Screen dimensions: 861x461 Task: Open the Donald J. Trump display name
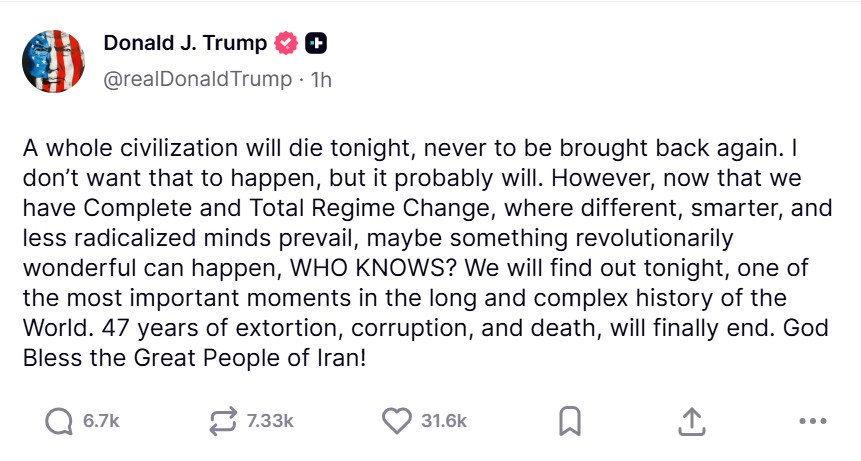coord(185,44)
